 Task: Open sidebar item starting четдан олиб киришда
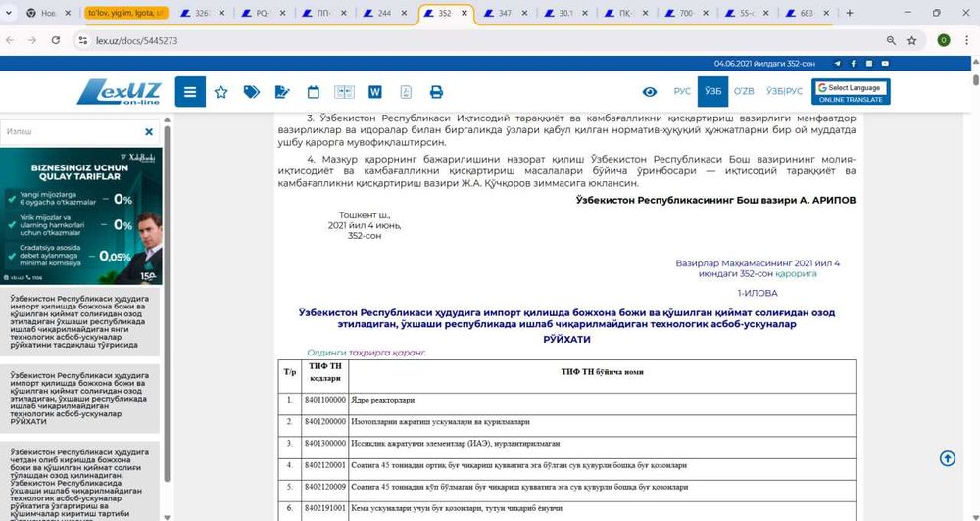pyautogui.click(x=79, y=481)
